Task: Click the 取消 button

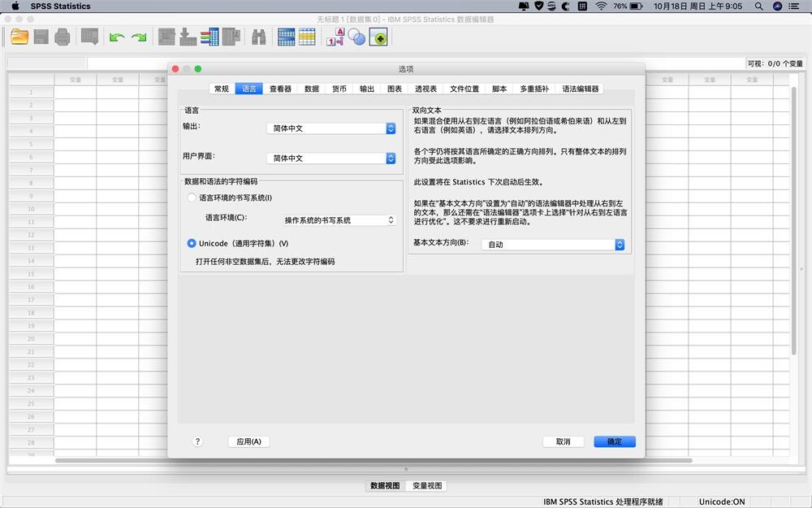Action: click(563, 441)
